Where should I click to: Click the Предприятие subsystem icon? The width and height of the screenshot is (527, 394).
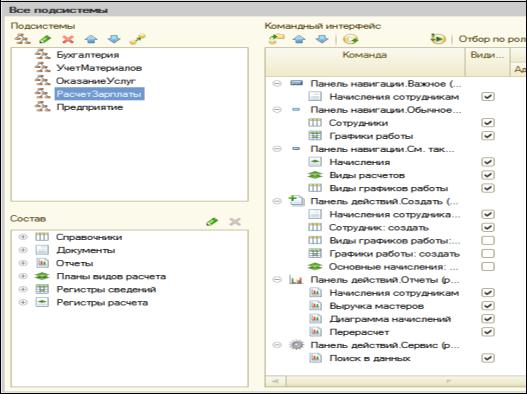tap(42, 107)
